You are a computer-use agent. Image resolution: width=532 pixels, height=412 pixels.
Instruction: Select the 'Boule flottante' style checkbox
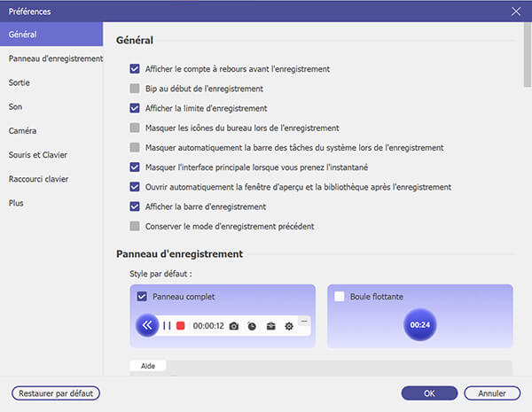(340, 297)
